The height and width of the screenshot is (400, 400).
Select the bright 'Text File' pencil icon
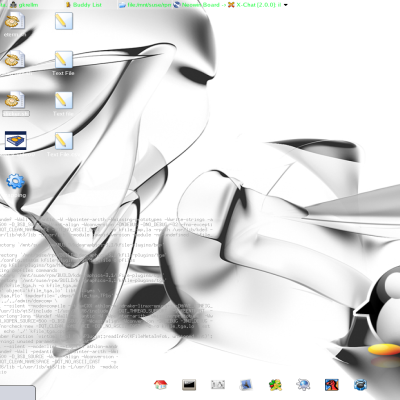(63, 60)
